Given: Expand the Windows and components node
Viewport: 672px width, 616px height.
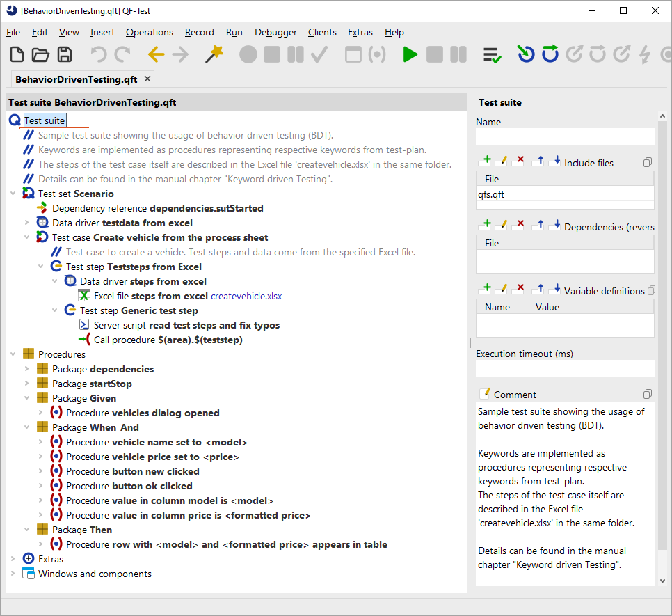Looking at the screenshot, I should pos(13,574).
